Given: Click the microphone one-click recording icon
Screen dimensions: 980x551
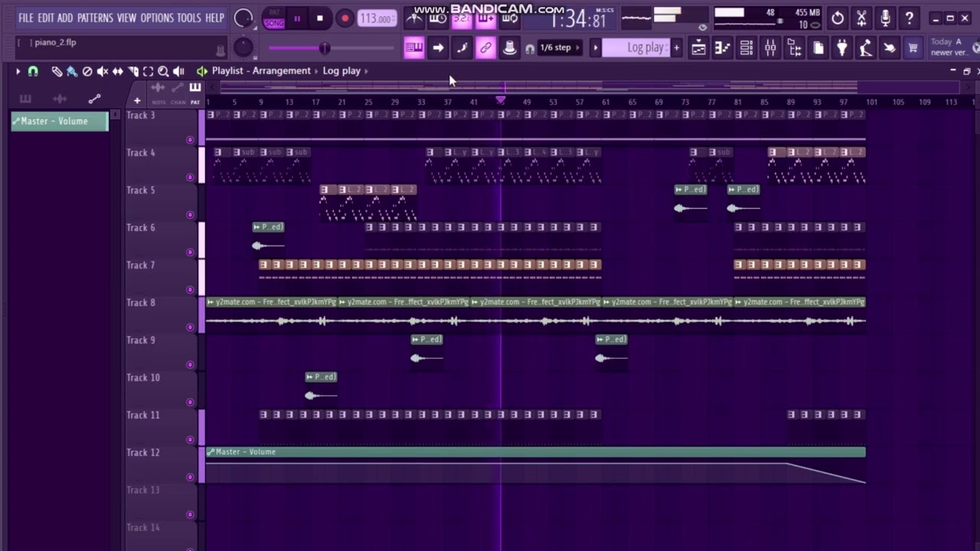Looking at the screenshot, I should (885, 18).
